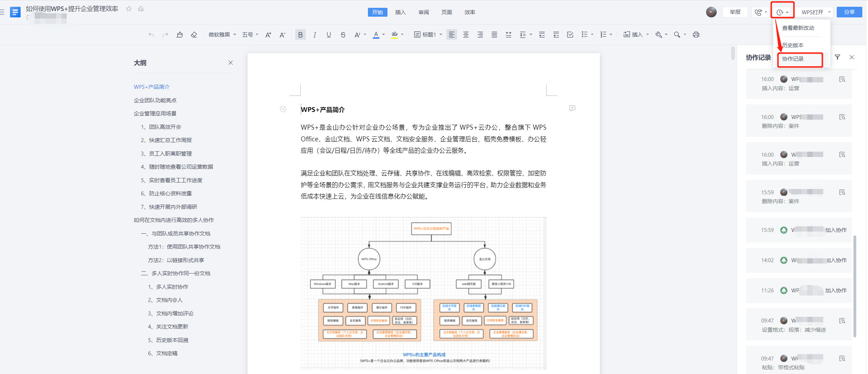The image size is (868, 374).
Task: Close the 大纲 outline panel
Action: pos(230,63)
